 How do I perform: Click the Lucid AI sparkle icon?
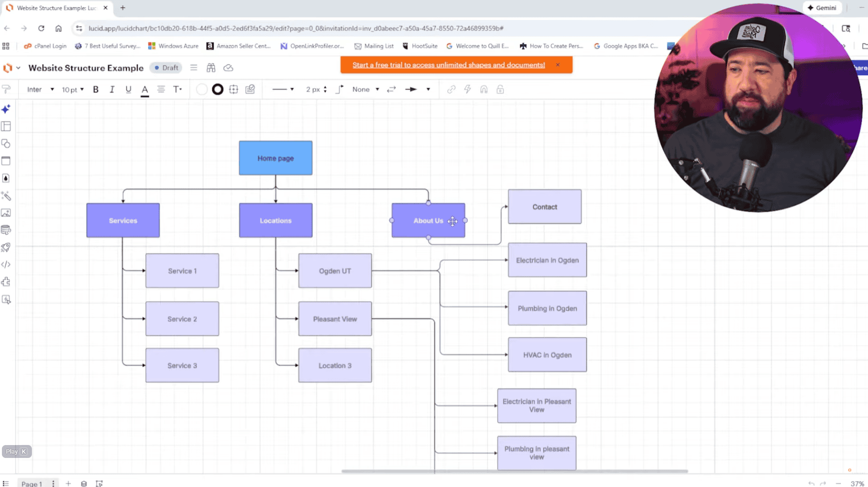(6, 109)
